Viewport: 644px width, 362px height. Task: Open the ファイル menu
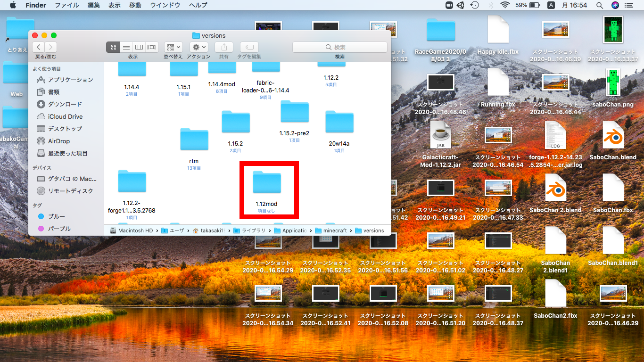point(67,5)
